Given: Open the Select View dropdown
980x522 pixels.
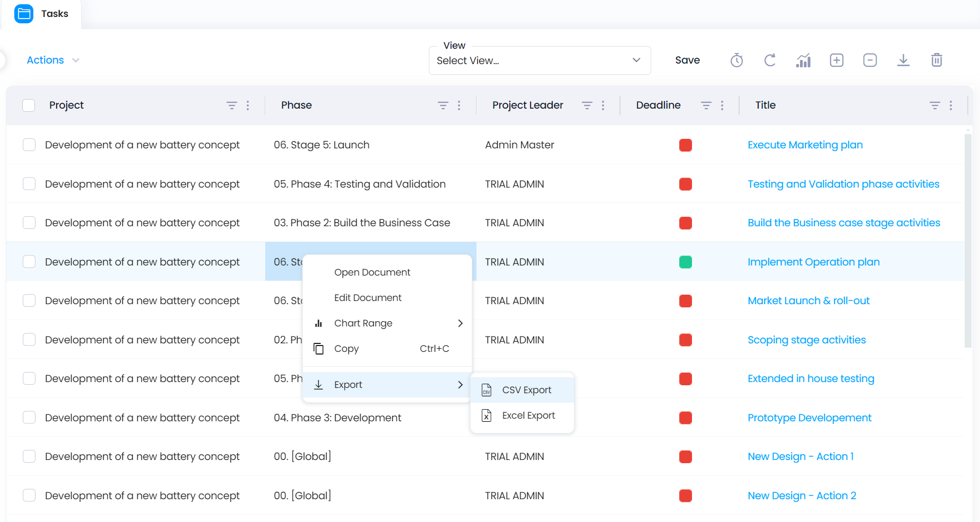Looking at the screenshot, I should (540, 60).
